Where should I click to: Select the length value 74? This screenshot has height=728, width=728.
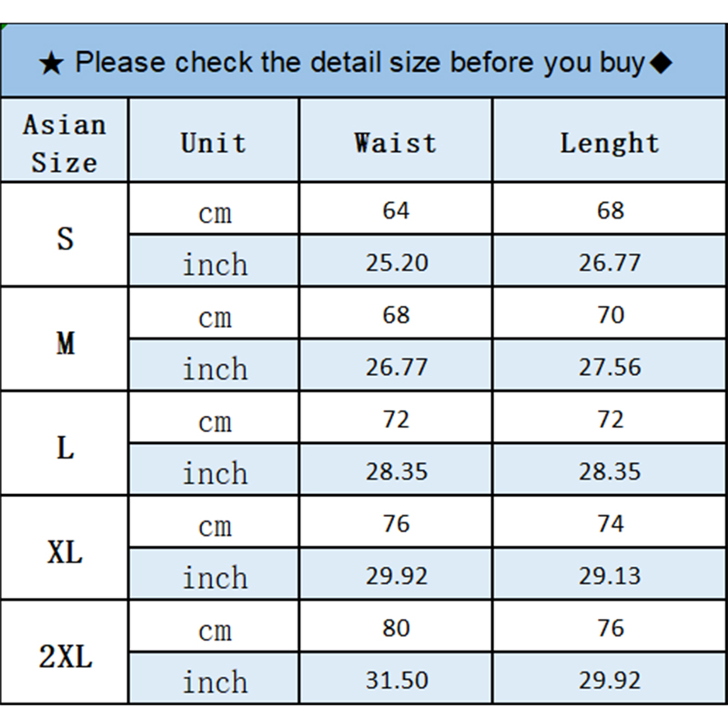tap(610, 524)
